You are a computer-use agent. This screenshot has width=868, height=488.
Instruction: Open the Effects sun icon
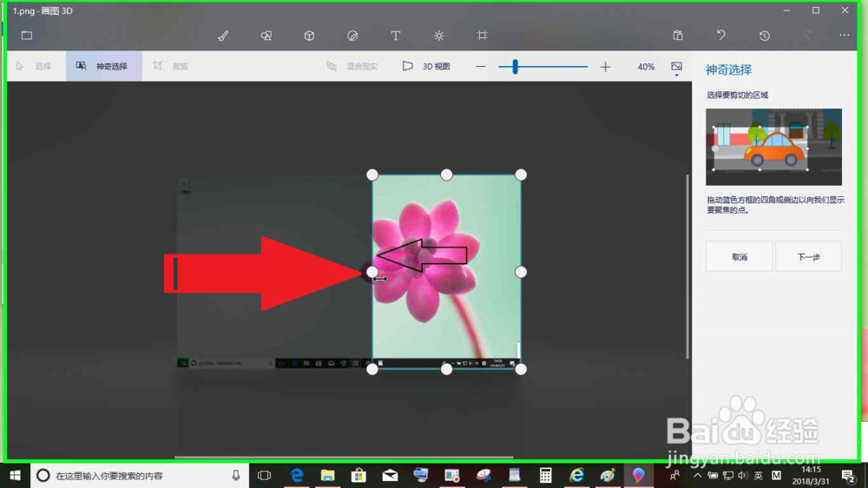pyautogui.click(x=439, y=36)
